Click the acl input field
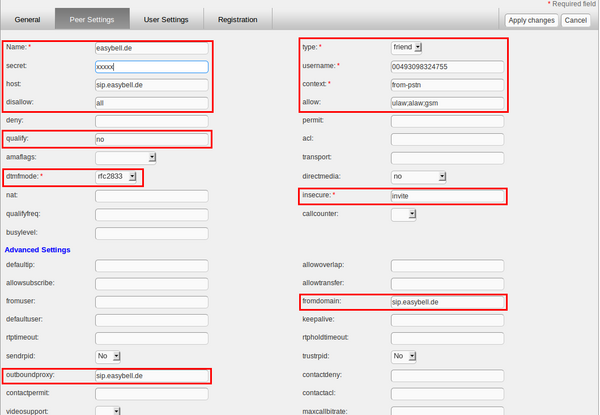Viewport: 600px width, 415px height. click(447, 139)
